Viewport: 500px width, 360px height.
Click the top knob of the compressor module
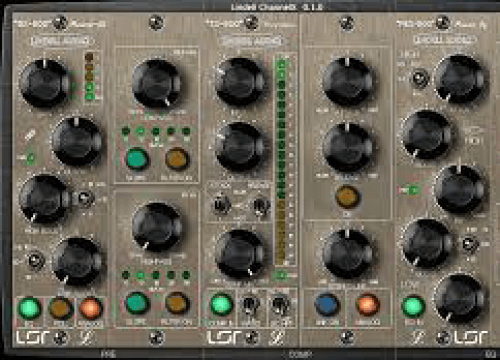[x=240, y=82]
